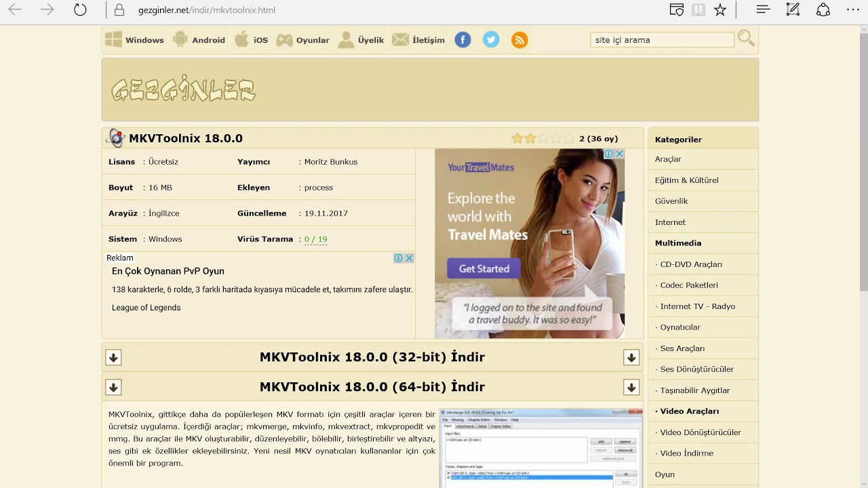Viewport: 868px width, 488px height.
Task: Open the web note pen icon
Action: pos(793,10)
